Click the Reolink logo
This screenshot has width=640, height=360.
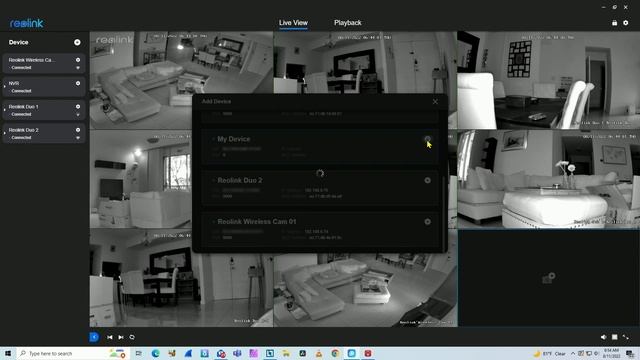tap(27, 23)
